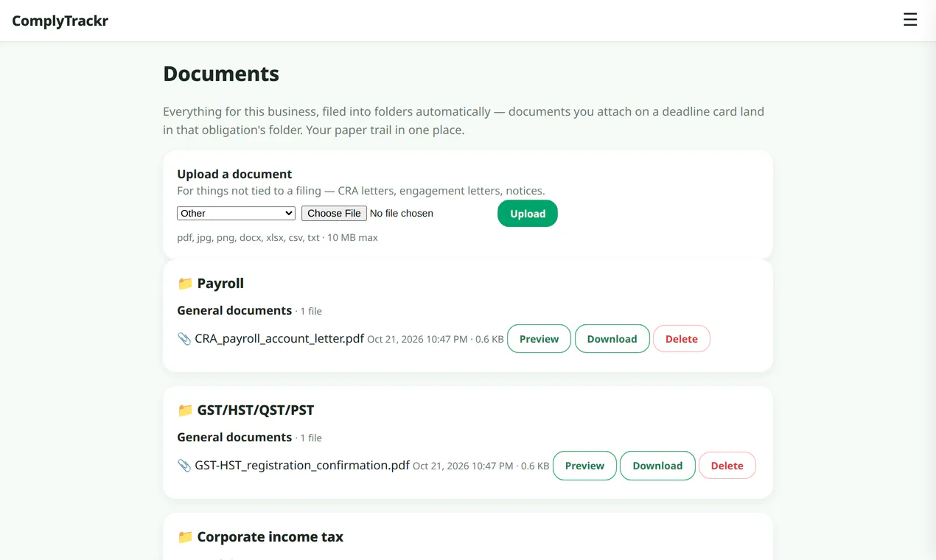
Task: Click the GST/HST/QST/PST folder icon
Action: pos(185,410)
